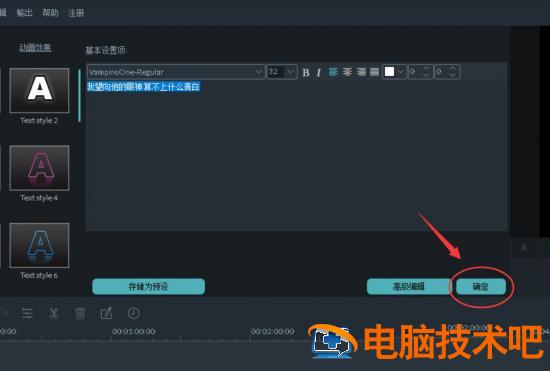Open the 输出 menu

[x=25, y=13]
